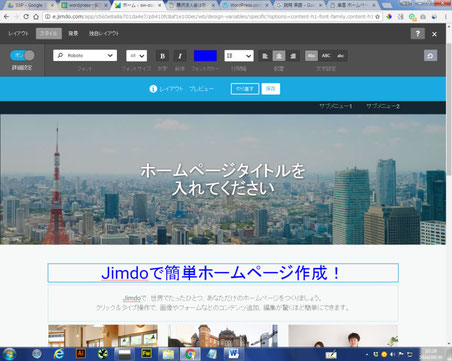Open Microsoft Word from the taskbar
The width and height of the screenshot is (452, 361).
point(234,353)
